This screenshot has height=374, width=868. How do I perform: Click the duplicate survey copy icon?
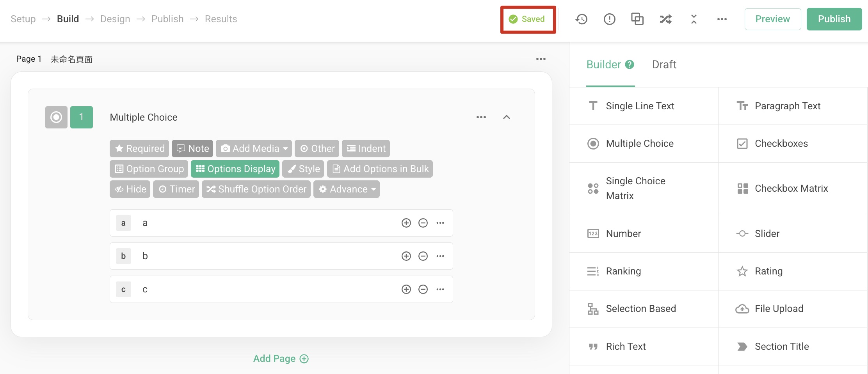click(x=637, y=19)
